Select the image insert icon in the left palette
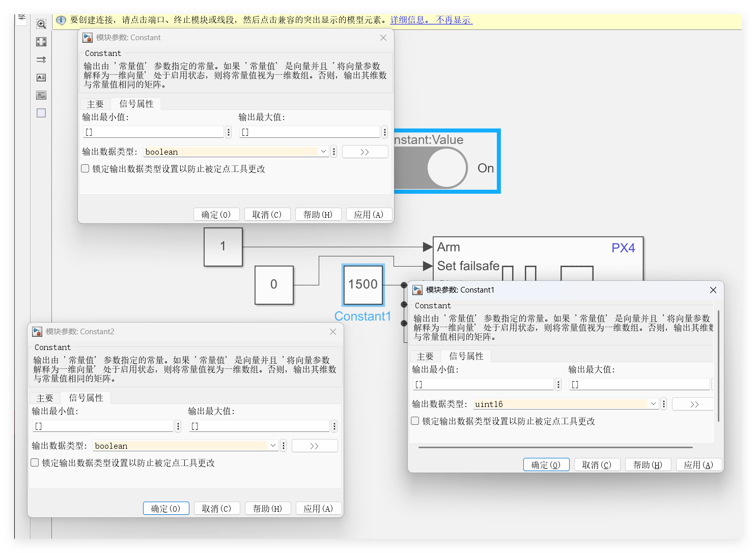 coord(41,95)
